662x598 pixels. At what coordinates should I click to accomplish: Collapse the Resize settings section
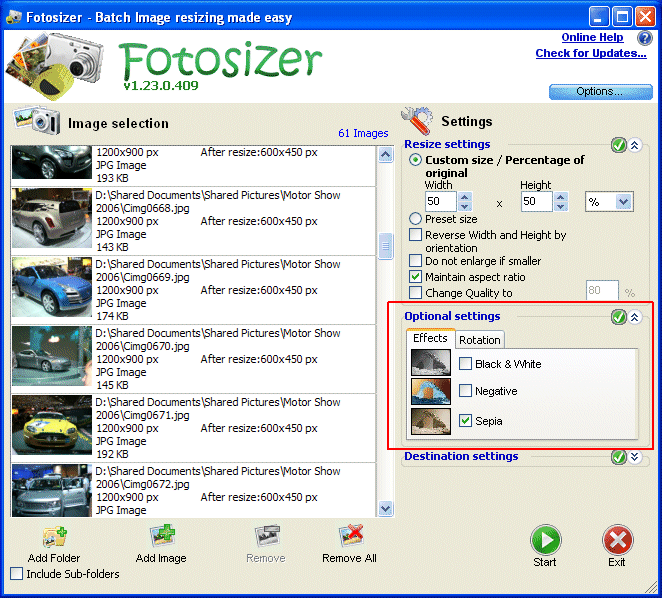634,145
